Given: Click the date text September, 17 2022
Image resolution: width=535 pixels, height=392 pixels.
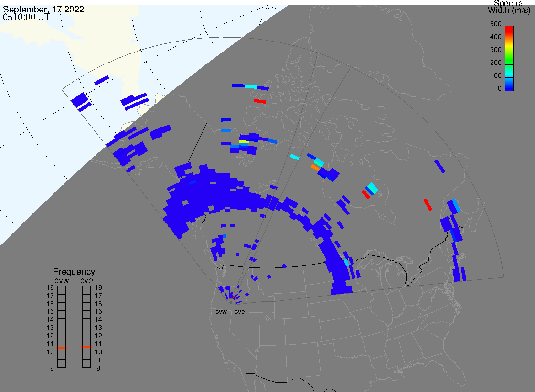Looking at the screenshot, I should click(43, 9).
